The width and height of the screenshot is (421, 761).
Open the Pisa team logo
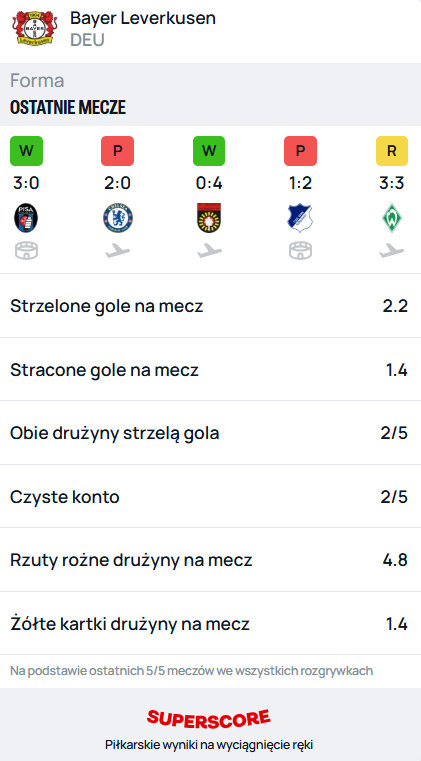(x=26, y=218)
